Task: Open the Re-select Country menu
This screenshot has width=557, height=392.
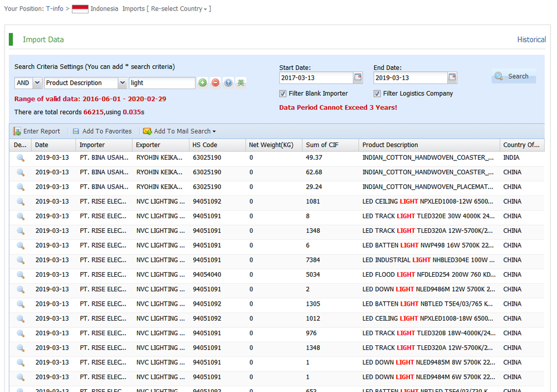Action: pos(180,9)
